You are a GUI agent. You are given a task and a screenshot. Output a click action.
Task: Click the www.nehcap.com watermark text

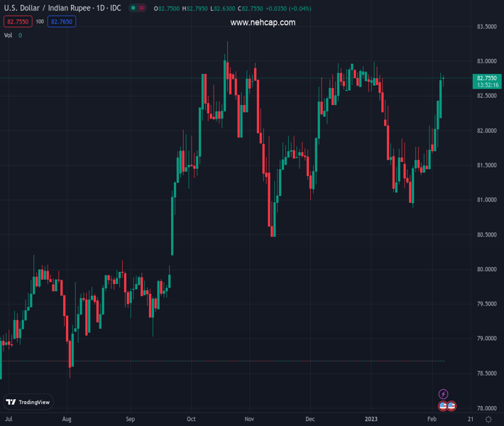[x=263, y=23]
